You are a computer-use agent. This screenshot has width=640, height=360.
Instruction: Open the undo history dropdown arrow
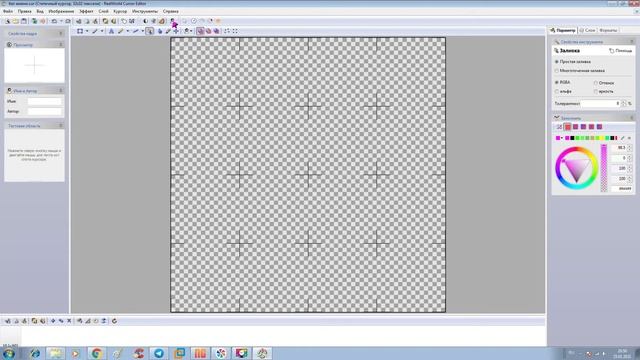click(x=61, y=21)
